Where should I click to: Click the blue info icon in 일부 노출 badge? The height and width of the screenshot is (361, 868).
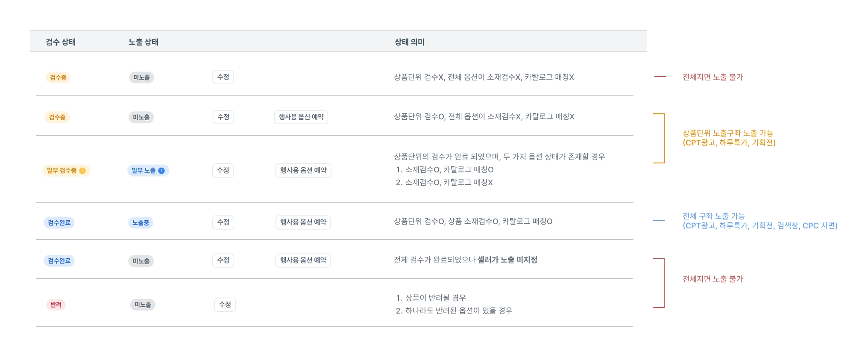pyautogui.click(x=161, y=171)
